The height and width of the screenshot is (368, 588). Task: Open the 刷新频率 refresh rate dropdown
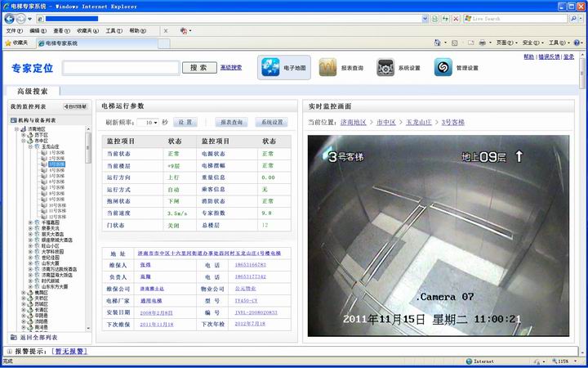(148, 123)
